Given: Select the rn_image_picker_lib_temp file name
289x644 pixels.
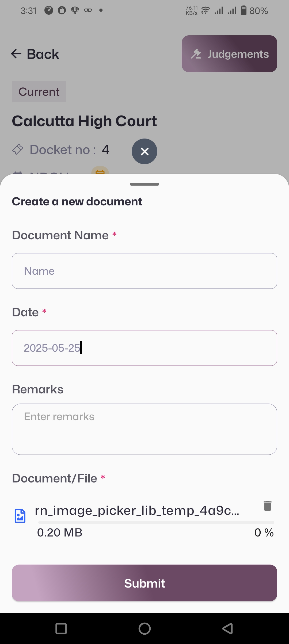Looking at the screenshot, I should [x=137, y=511].
